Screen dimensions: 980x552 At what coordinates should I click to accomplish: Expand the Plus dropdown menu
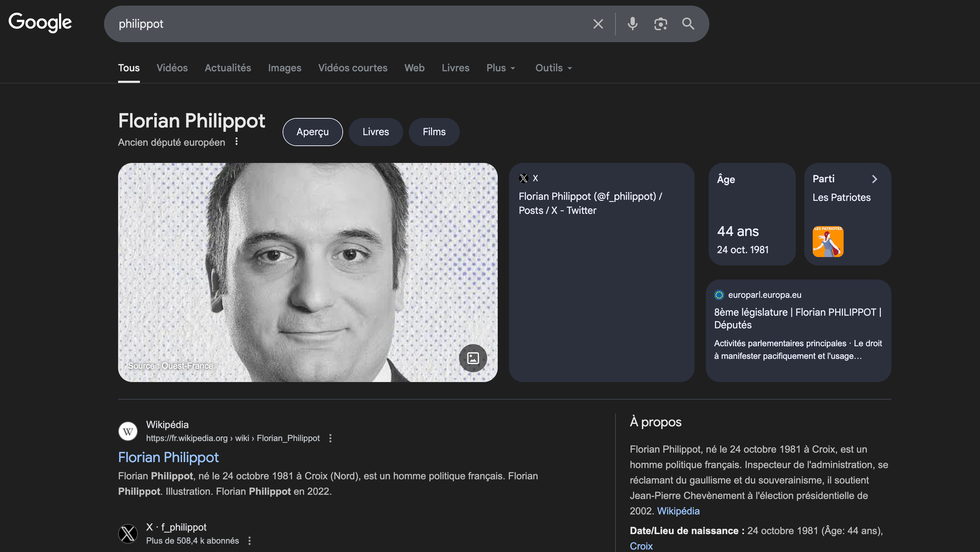(501, 68)
